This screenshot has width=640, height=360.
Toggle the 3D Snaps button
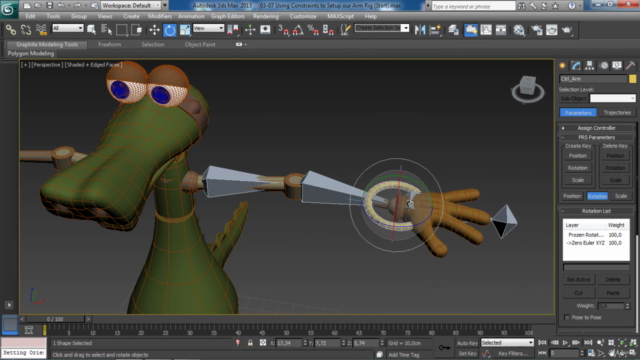[x=283, y=30]
